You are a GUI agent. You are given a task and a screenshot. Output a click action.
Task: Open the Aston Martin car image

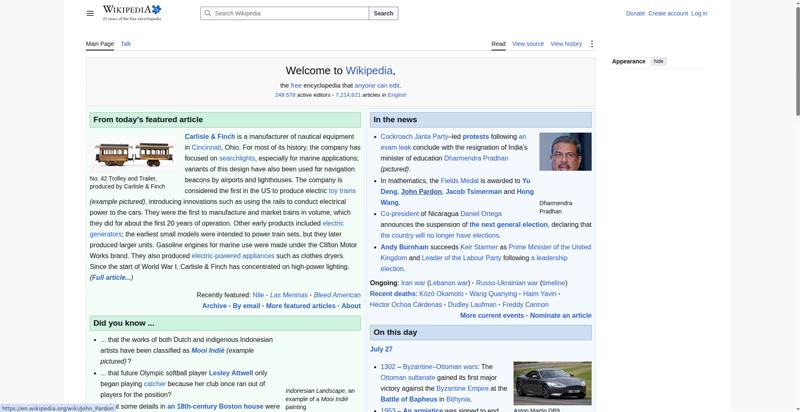pyautogui.click(x=553, y=383)
